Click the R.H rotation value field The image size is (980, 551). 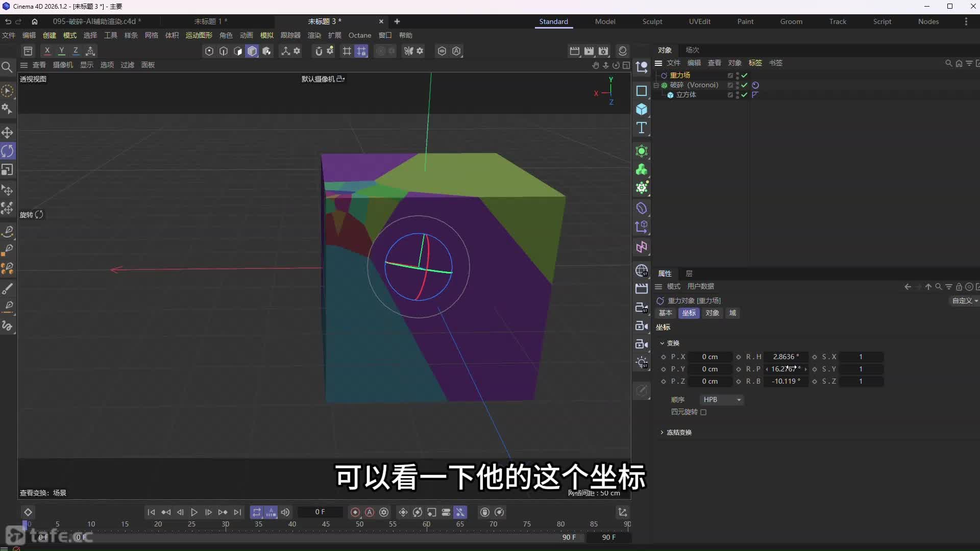(x=786, y=357)
